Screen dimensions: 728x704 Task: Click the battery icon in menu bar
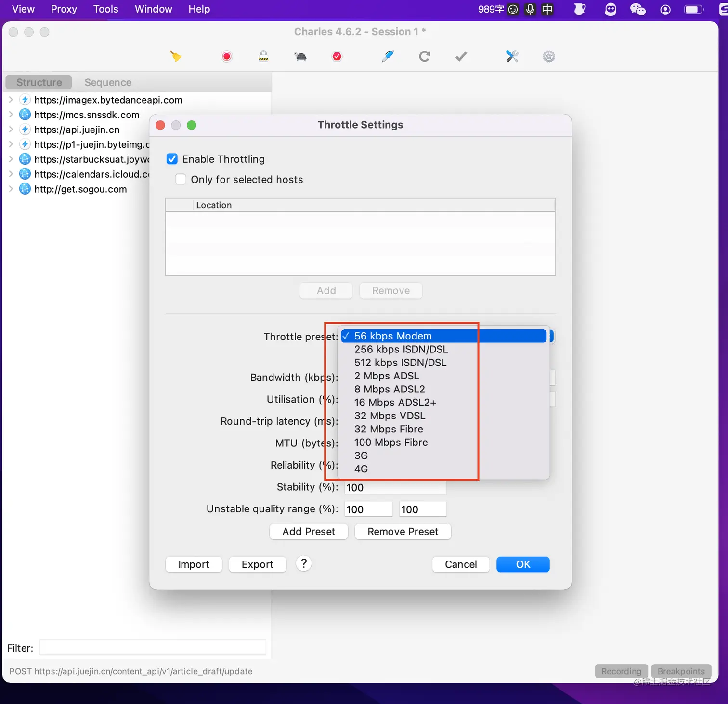694,9
